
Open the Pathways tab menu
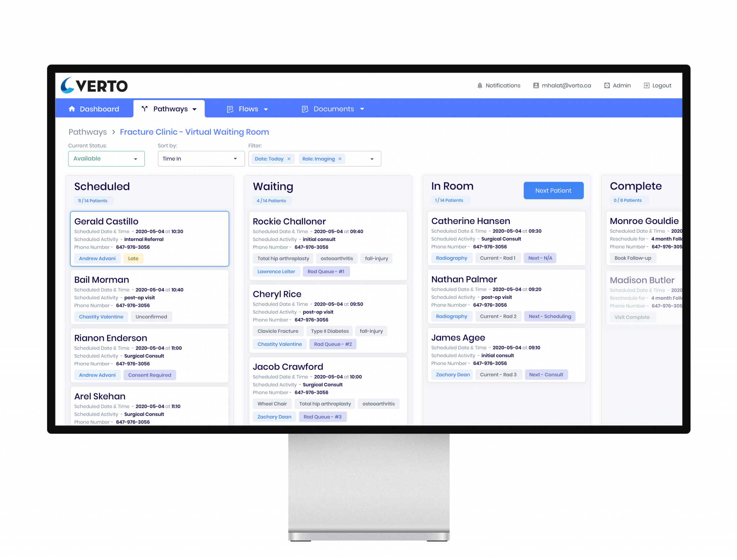pos(170,109)
